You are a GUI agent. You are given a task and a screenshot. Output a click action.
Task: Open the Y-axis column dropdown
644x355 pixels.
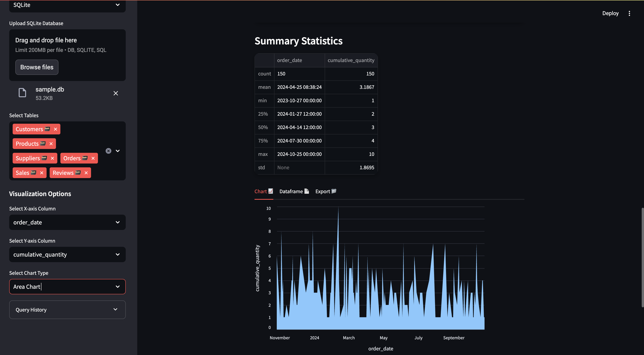coord(67,255)
